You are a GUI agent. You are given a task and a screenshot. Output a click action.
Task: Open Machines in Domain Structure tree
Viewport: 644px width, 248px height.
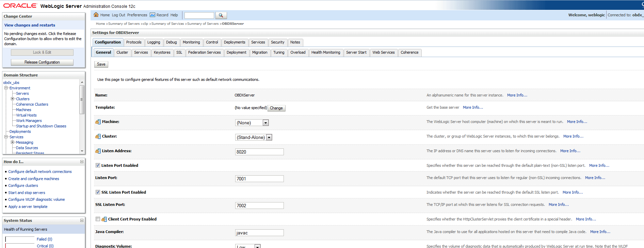23,110
